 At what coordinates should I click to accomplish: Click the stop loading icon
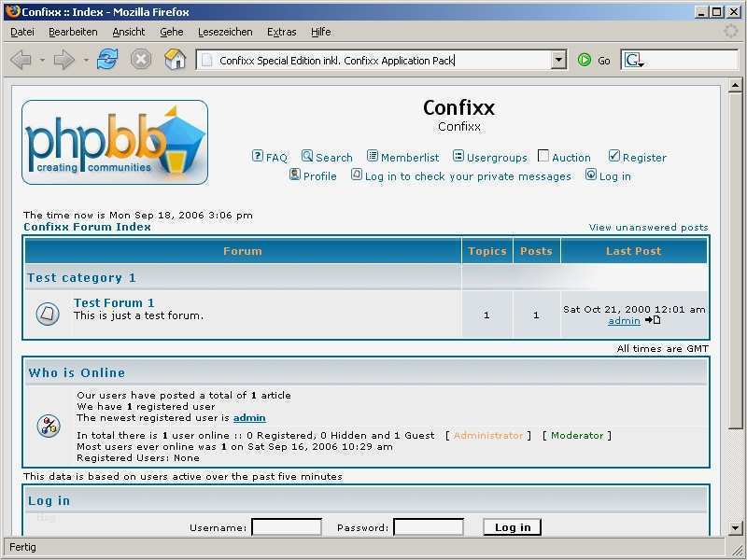(x=141, y=60)
